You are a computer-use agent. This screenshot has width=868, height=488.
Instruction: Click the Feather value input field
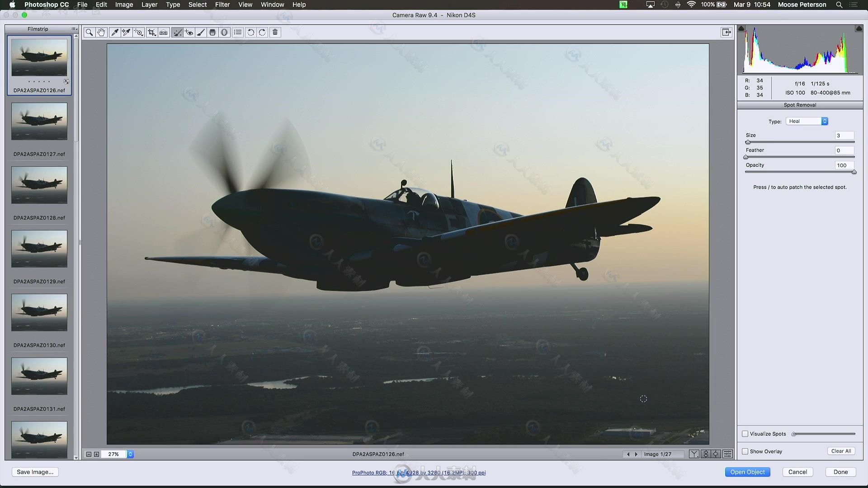click(844, 150)
